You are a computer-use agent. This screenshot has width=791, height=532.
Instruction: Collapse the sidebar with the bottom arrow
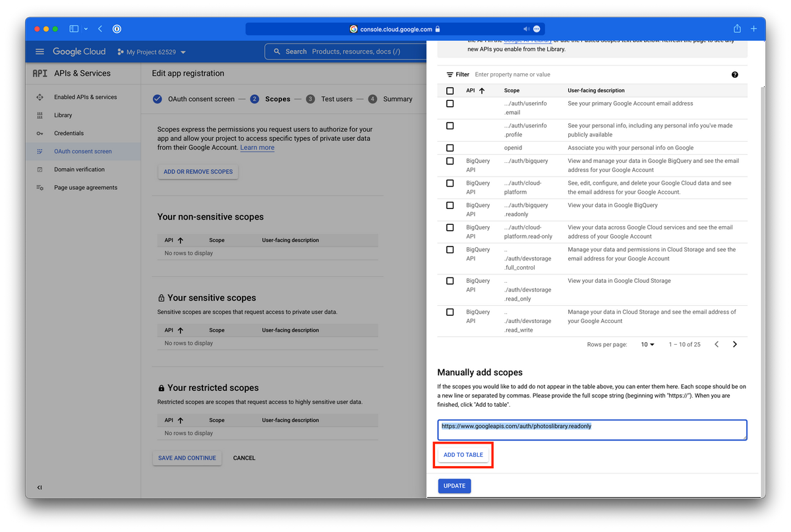point(40,487)
